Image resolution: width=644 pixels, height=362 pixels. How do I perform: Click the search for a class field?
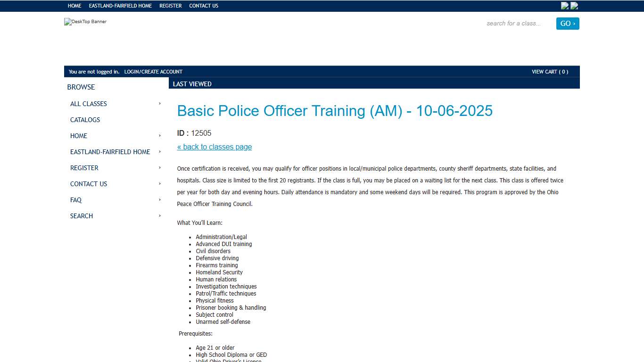coord(513,23)
